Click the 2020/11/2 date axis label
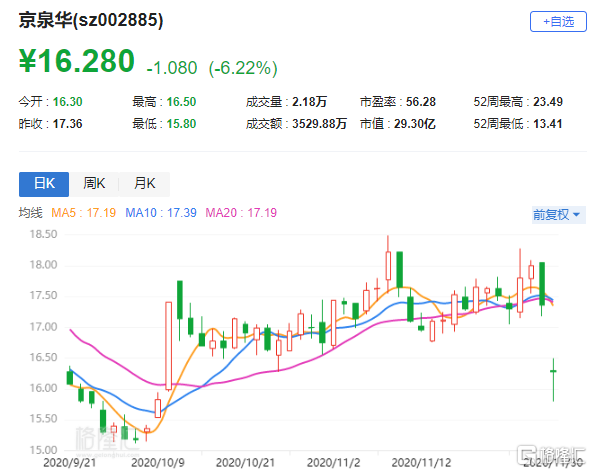 [333, 463]
